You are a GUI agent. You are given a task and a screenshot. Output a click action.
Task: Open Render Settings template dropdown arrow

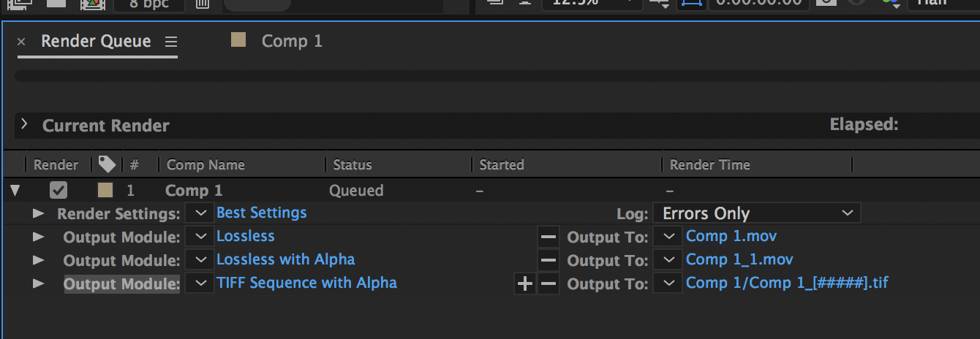click(x=200, y=213)
